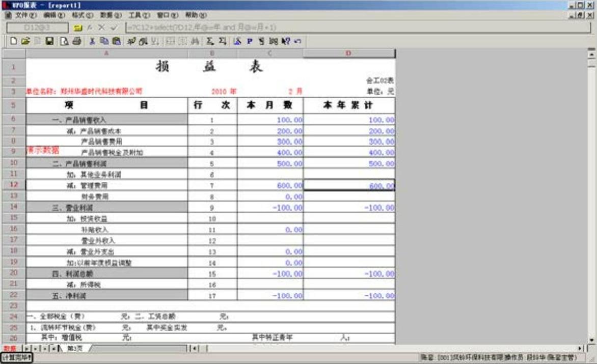The width and height of the screenshot is (597, 364).
Task: Click the 本年累计 column header cell
Action: click(349, 105)
